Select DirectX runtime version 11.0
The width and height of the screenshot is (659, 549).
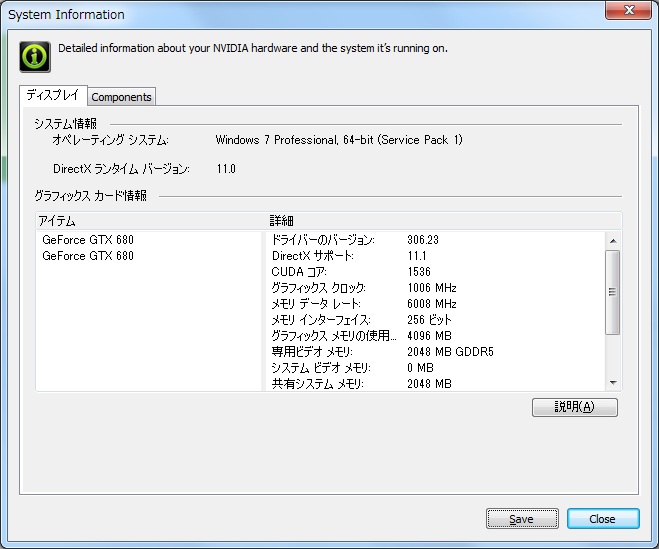coord(226,169)
